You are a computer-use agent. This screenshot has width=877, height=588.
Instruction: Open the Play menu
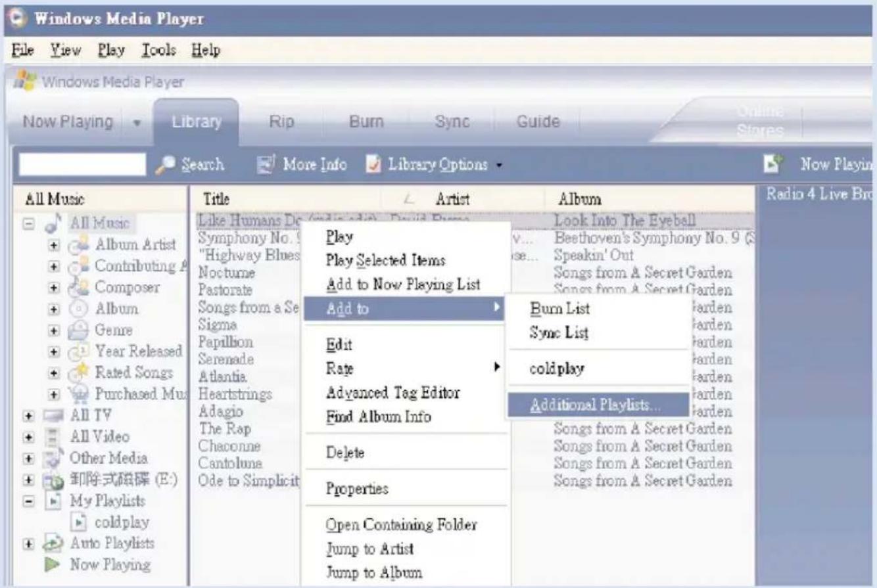tap(112, 50)
